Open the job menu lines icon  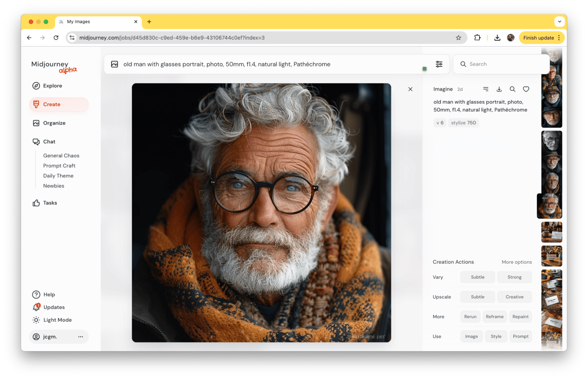[x=486, y=89]
